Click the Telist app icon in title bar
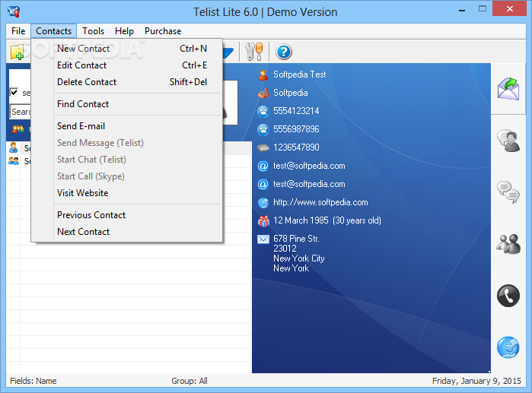Image resolution: width=532 pixels, height=393 pixels. pos(14,11)
